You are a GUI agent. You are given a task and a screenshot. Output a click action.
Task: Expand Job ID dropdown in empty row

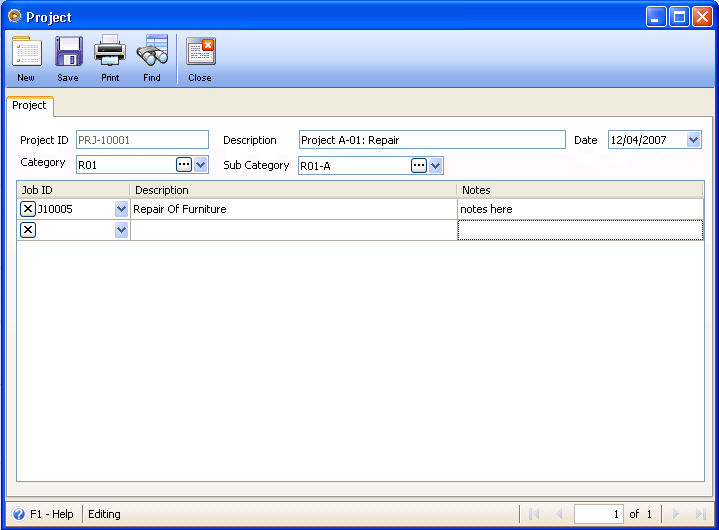(x=121, y=230)
